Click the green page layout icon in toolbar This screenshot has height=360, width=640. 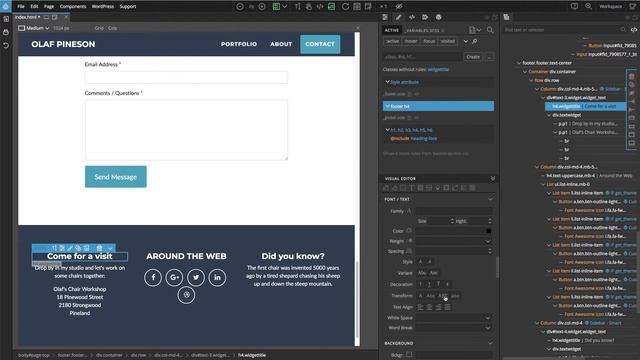pyautogui.click(x=276, y=7)
